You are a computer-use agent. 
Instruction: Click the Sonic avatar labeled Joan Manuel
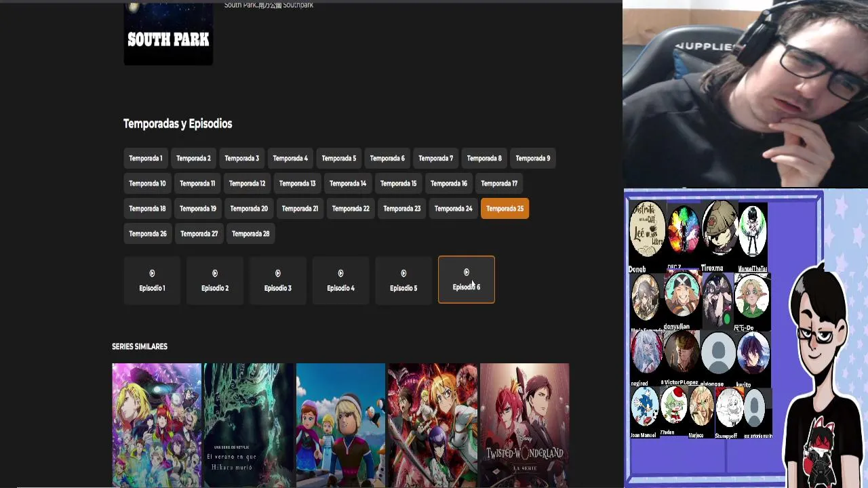click(645, 406)
